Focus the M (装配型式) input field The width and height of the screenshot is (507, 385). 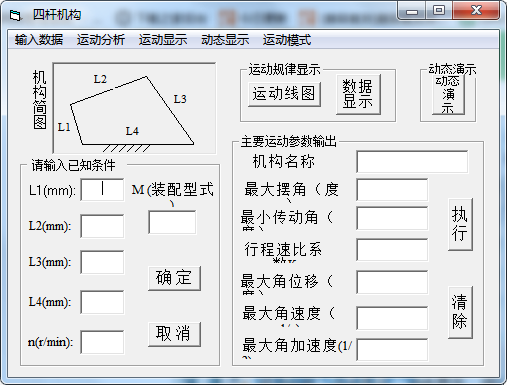tap(172, 222)
